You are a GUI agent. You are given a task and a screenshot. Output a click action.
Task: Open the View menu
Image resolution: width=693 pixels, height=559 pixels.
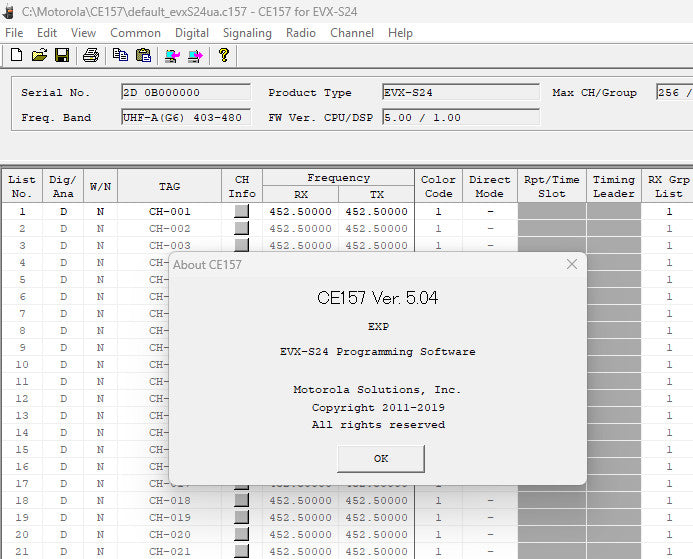83,33
